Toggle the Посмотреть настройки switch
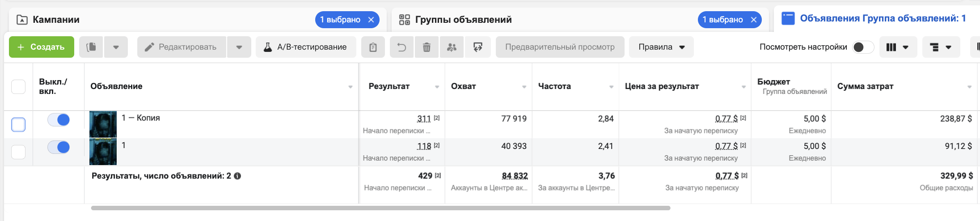This screenshot has width=980, height=221. coord(862,47)
